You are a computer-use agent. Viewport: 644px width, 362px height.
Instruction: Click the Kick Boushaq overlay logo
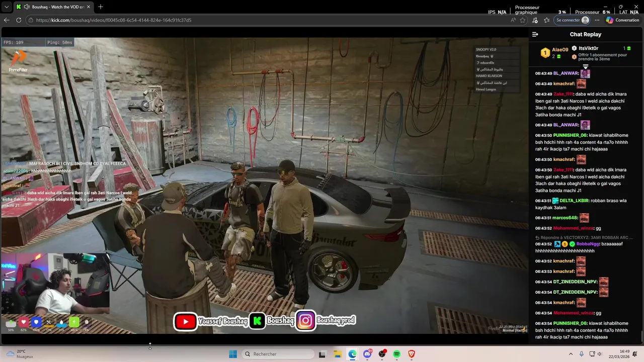[x=257, y=321]
